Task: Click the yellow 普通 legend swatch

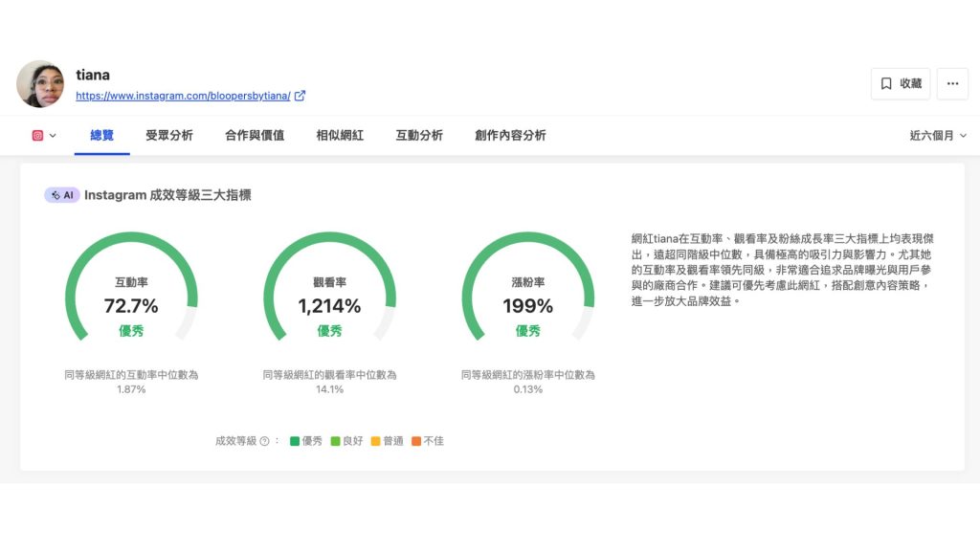Action: pyautogui.click(x=375, y=441)
